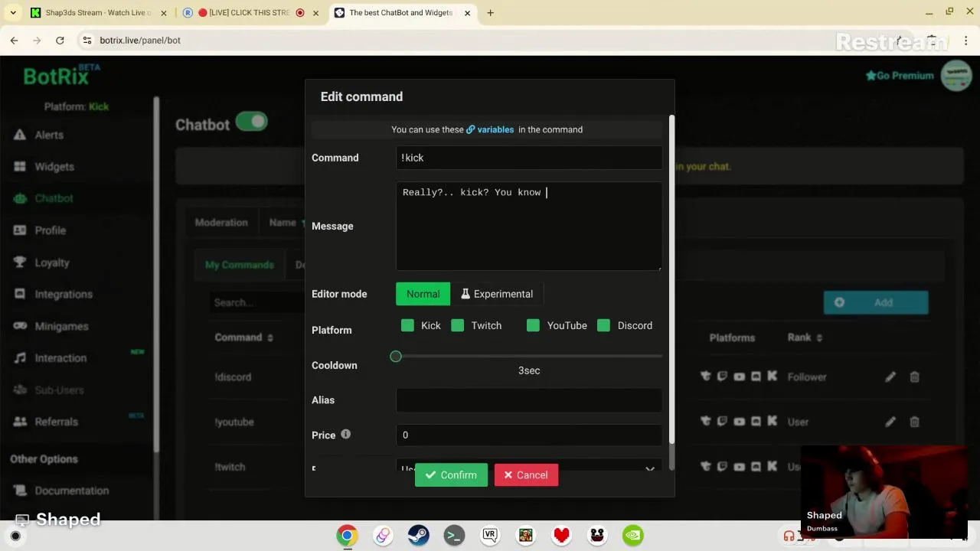
Task: Click the Price info icon
Action: pos(345,434)
